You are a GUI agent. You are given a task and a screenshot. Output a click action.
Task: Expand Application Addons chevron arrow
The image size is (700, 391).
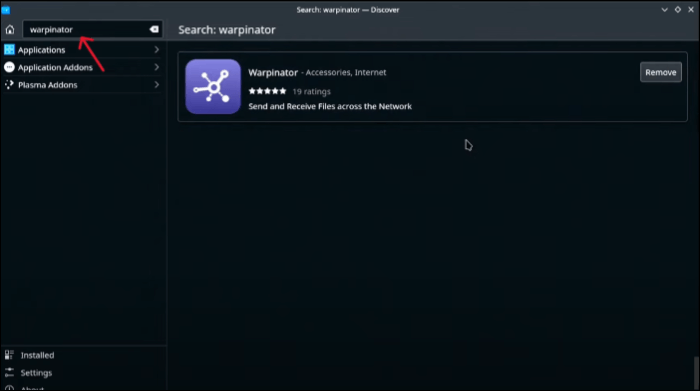(157, 67)
